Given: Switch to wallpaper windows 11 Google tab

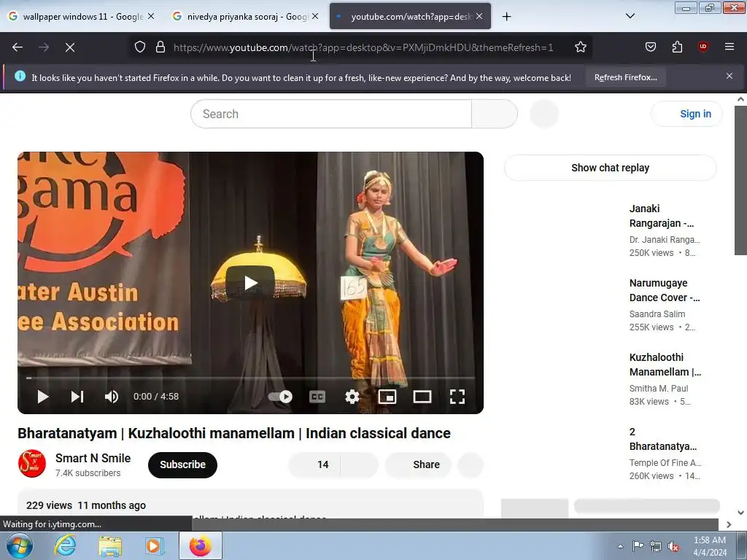Looking at the screenshot, I should point(82,17).
